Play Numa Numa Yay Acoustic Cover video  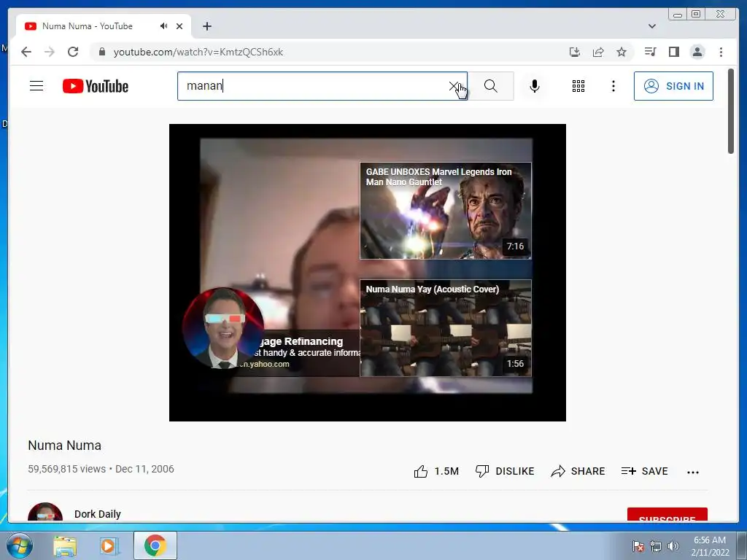[x=446, y=328]
